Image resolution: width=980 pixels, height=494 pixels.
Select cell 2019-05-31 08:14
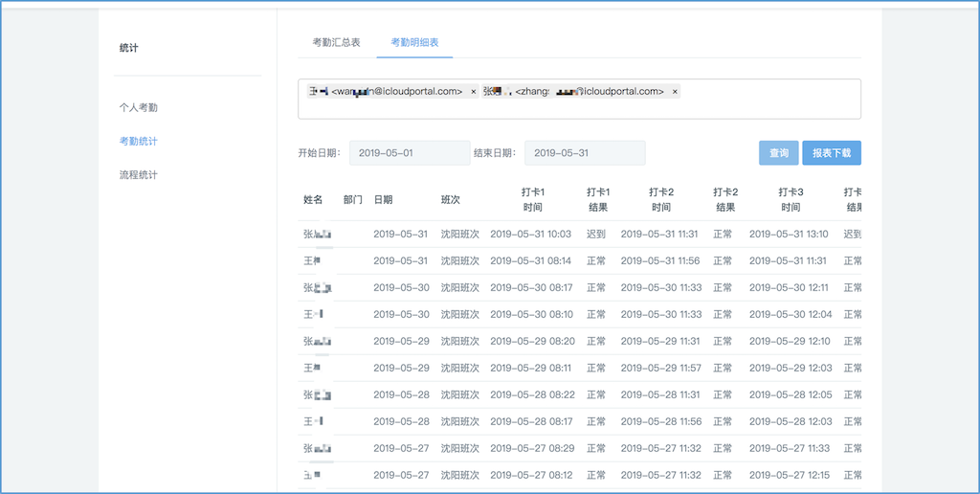[x=530, y=261]
